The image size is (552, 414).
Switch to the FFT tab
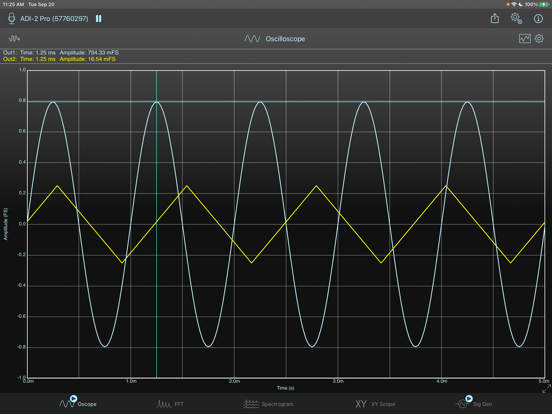click(x=170, y=404)
